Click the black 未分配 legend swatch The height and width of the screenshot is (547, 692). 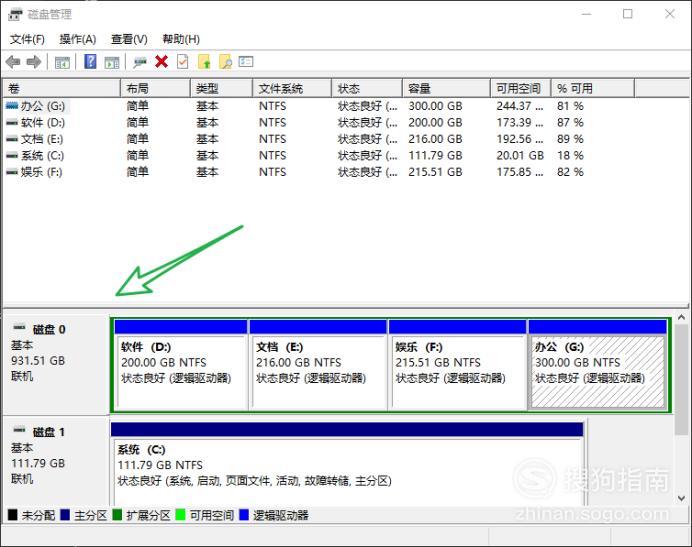13,515
